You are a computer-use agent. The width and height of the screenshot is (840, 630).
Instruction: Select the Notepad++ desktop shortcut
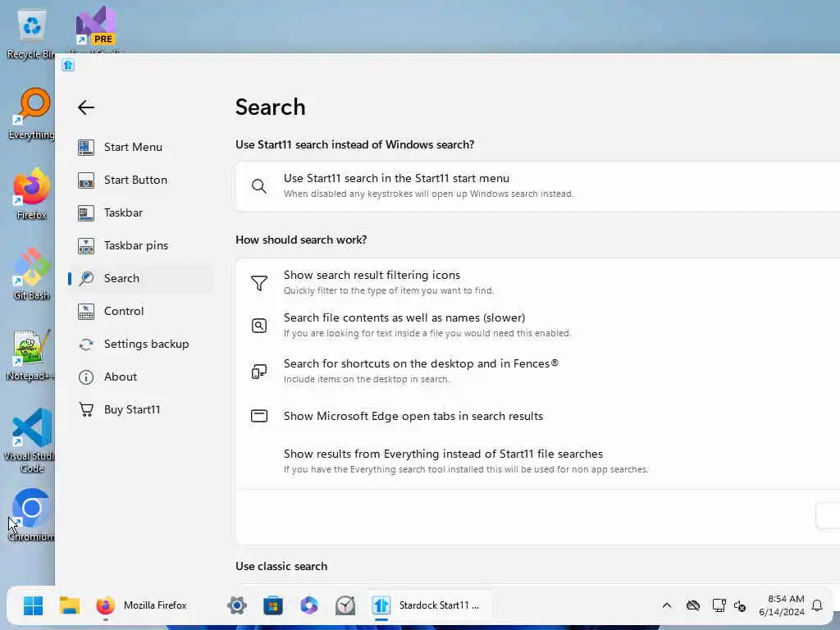(x=30, y=354)
